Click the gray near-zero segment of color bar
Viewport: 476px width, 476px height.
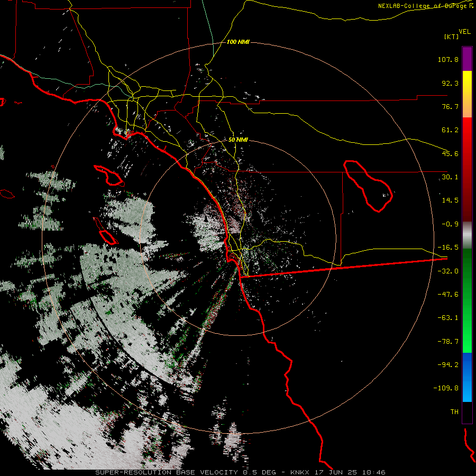tap(467, 235)
